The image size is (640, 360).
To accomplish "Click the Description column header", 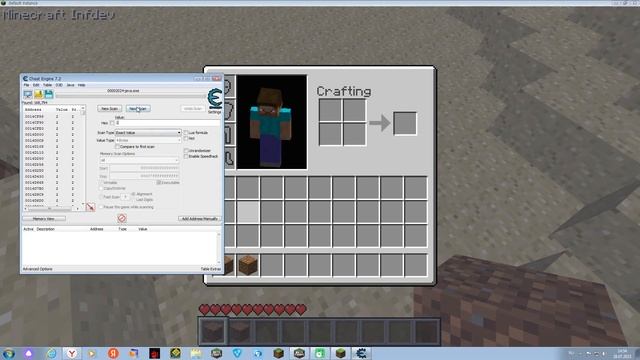I will (x=45, y=229).
